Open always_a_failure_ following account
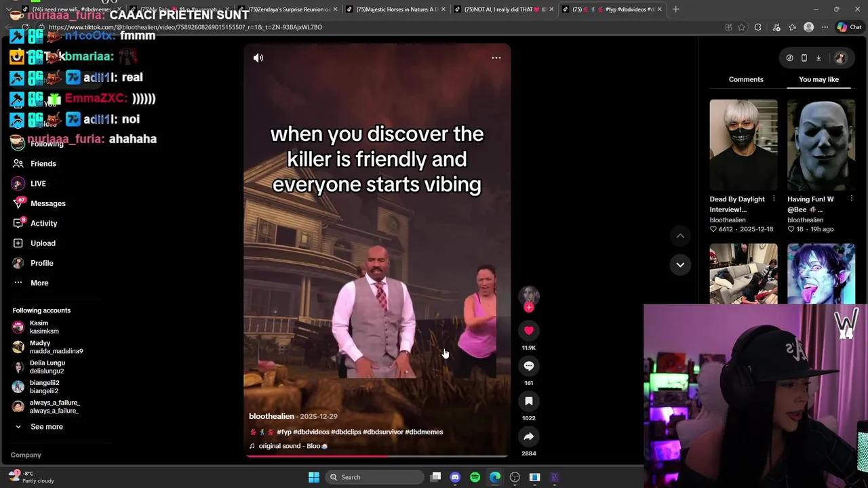This screenshot has height=488, width=868. coord(45,407)
